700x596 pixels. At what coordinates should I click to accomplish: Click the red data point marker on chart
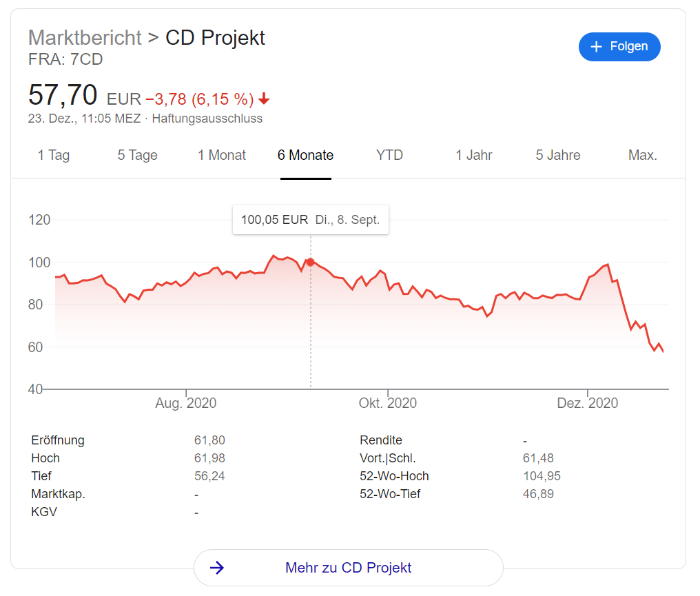(x=310, y=262)
